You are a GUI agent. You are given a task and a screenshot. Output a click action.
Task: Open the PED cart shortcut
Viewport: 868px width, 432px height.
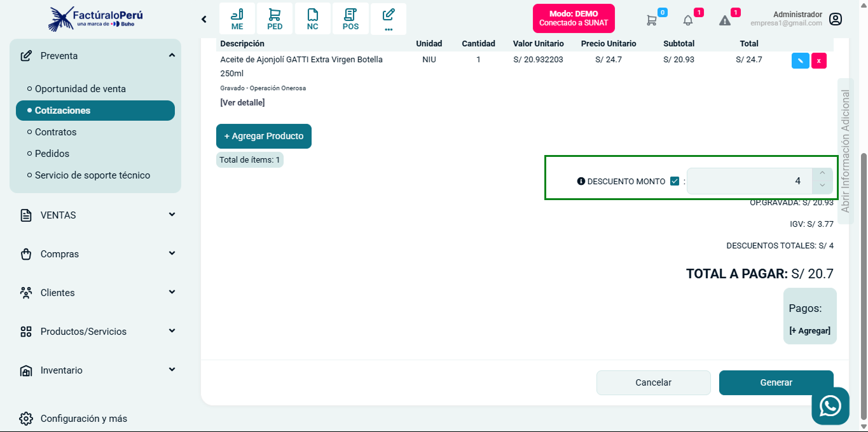pos(275,19)
